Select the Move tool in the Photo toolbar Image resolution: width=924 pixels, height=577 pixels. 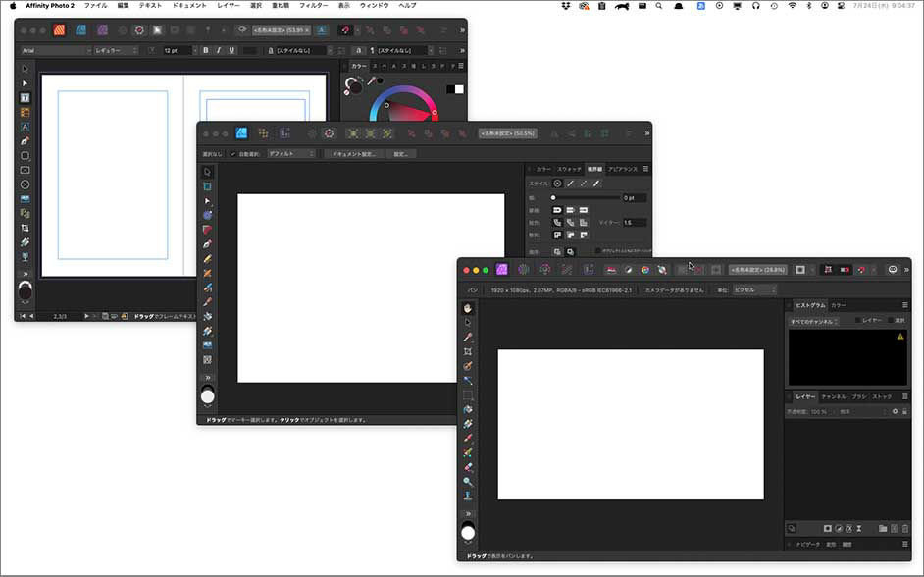468,321
